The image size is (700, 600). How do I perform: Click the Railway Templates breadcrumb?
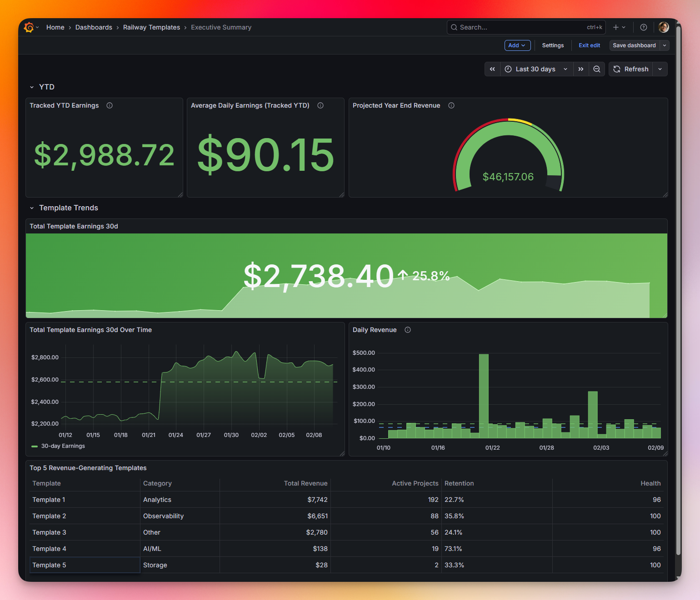click(x=151, y=27)
